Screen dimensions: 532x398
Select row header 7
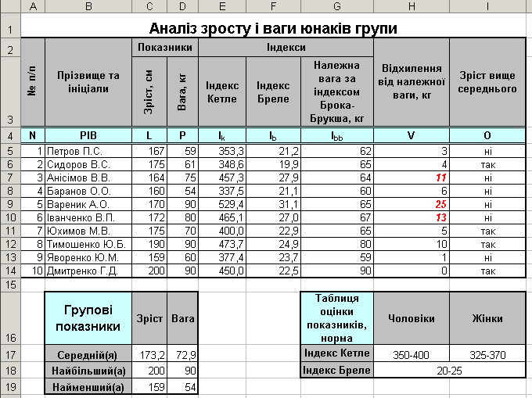[10, 177]
